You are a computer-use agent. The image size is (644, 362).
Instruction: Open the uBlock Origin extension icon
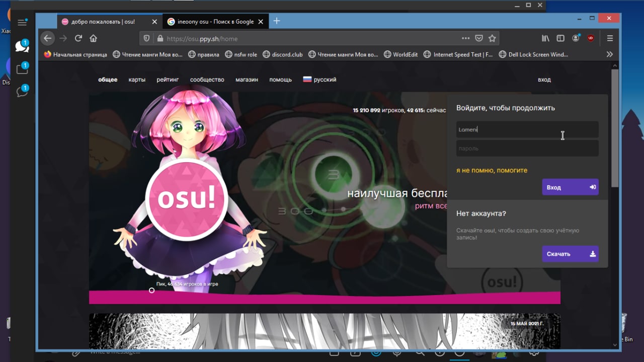pyautogui.click(x=591, y=38)
